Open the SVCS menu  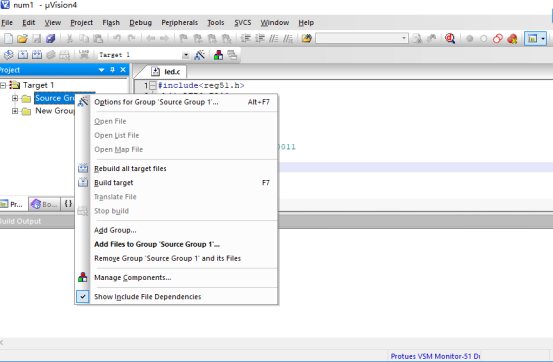point(243,23)
